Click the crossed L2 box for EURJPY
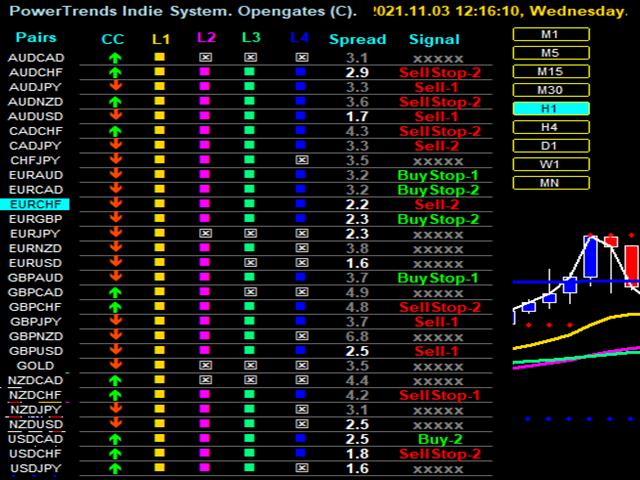 [x=205, y=233]
